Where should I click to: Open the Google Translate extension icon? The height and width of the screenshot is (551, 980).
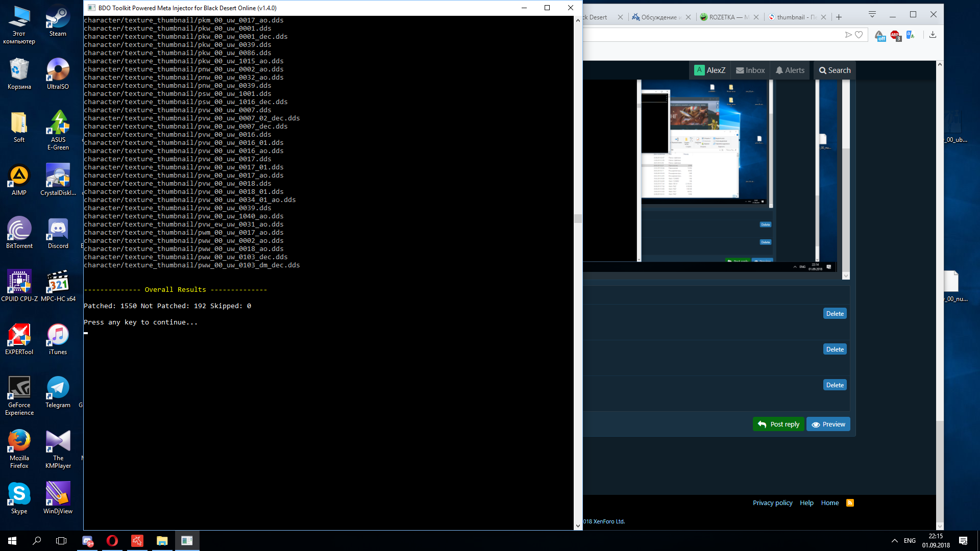[x=911, y=35]
